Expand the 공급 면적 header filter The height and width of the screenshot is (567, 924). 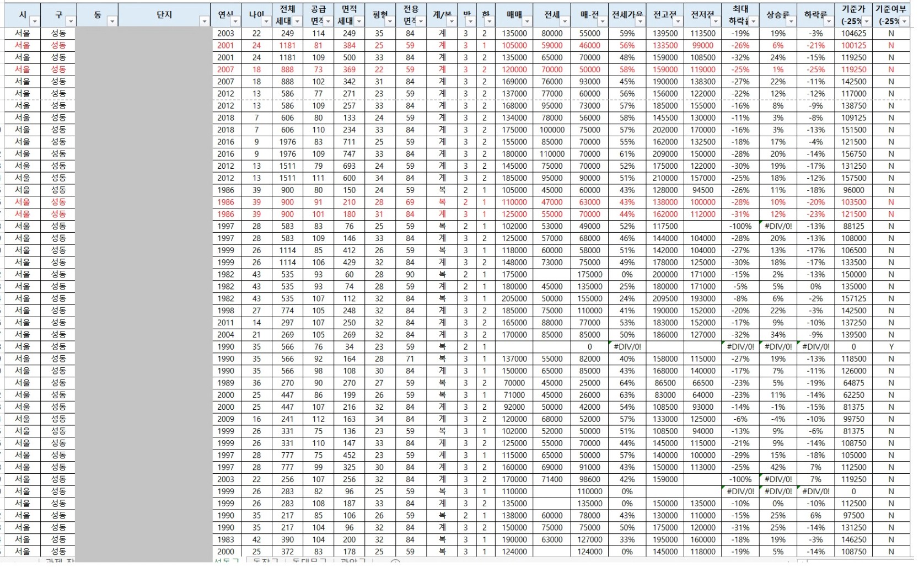coord(328,22)
